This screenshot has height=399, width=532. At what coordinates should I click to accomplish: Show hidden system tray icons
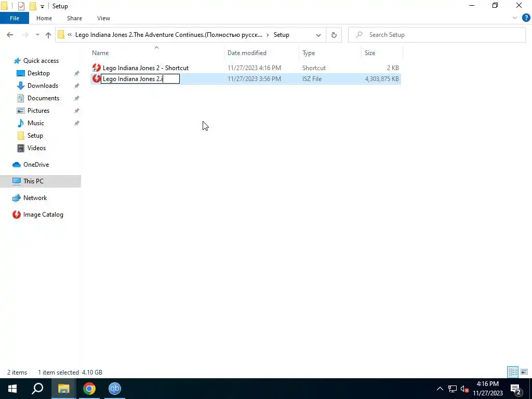tap(440, 389)
